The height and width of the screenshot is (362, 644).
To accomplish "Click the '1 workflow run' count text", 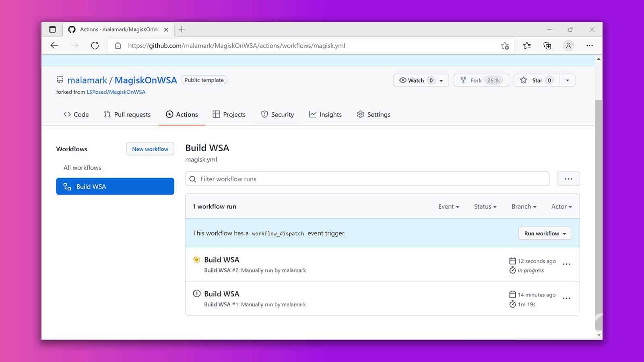I will point(215,206).
